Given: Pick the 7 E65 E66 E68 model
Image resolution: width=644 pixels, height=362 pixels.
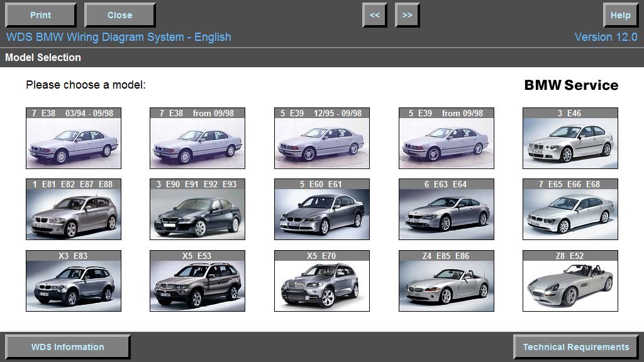Looking at the screenshot, I should (570, 209).
